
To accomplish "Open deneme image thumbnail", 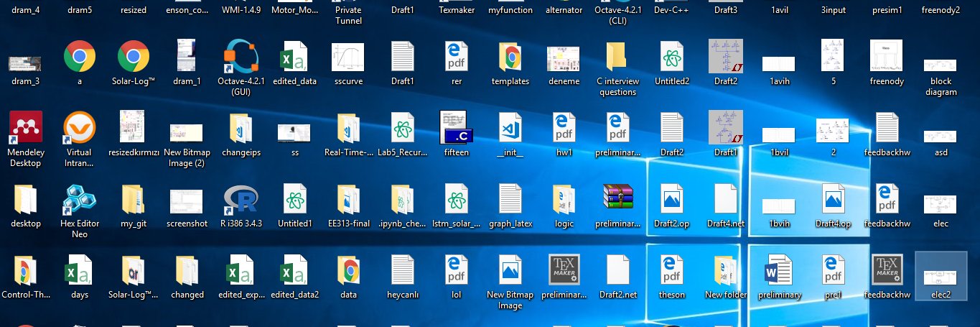I will coord(564,59).
